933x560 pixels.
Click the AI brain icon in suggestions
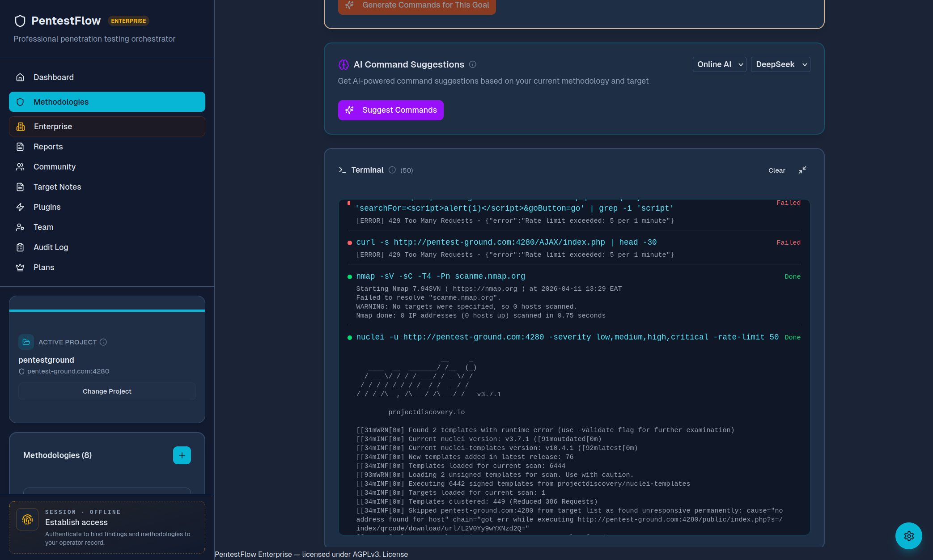click(344, 65)
